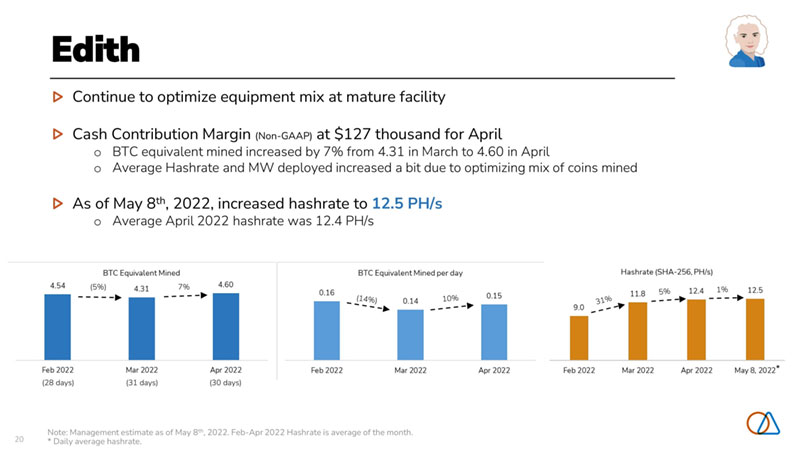Image resolution: width=800 pixels, height=450 pixels.
Task: Click the 'Edith' slide title
Action: click(x=82, y=47)
